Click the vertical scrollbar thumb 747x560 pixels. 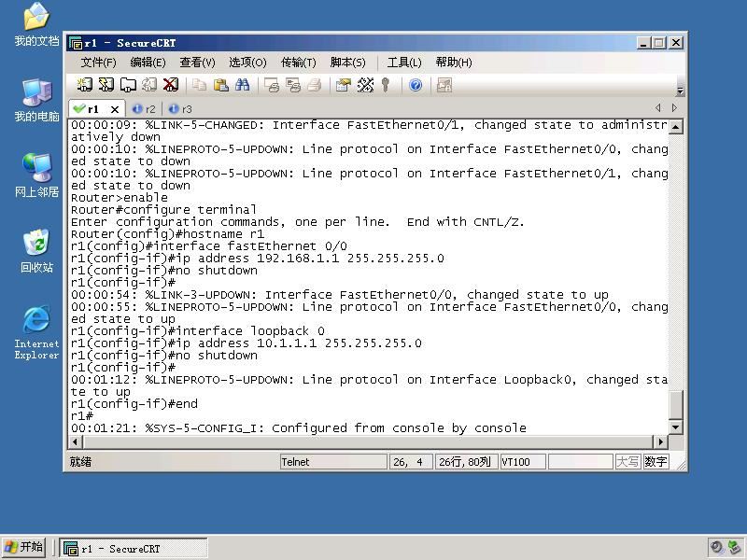(x=675, y=405)
